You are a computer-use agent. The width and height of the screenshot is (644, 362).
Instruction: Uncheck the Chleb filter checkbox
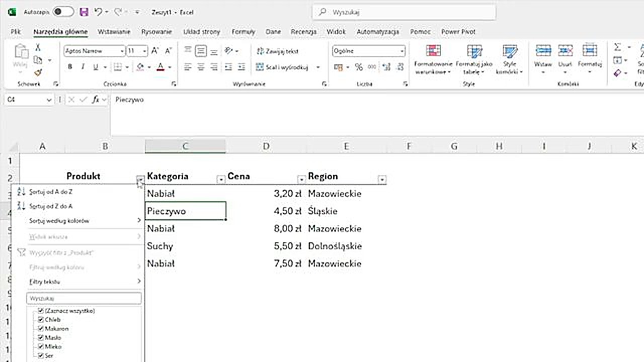pos(41,320)
